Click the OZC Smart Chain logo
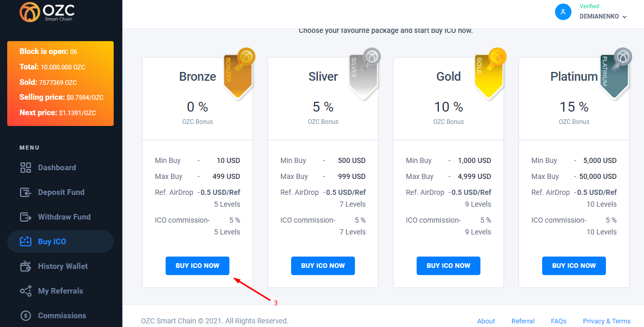 point(47,12)
